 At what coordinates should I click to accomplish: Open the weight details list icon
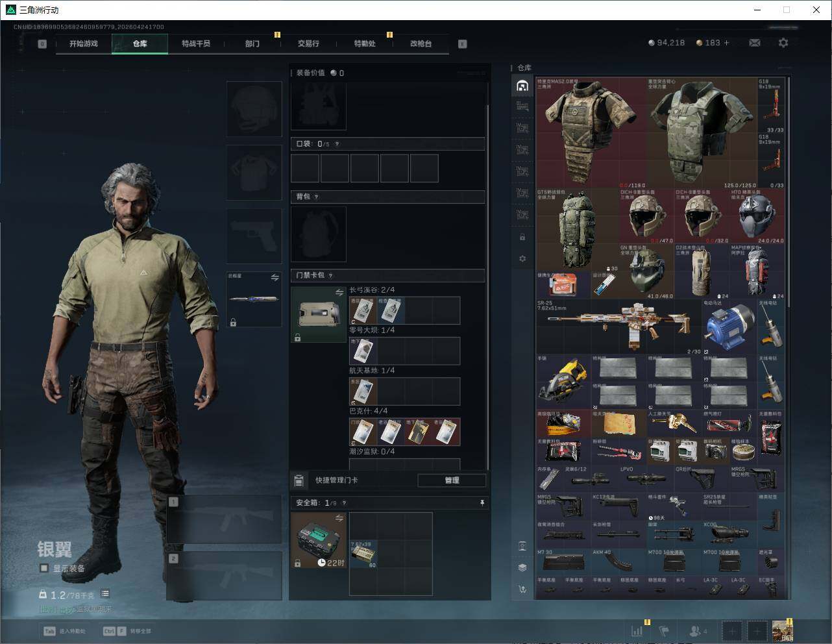(105, 594)
